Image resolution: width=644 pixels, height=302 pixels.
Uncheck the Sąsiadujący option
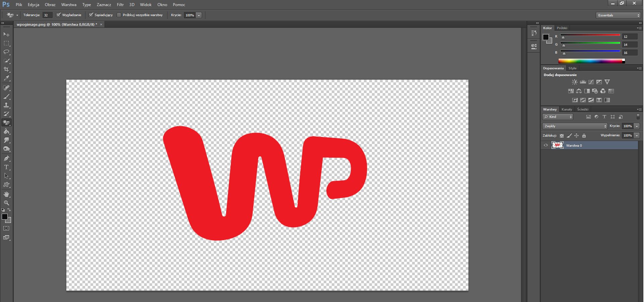(91, 15)
